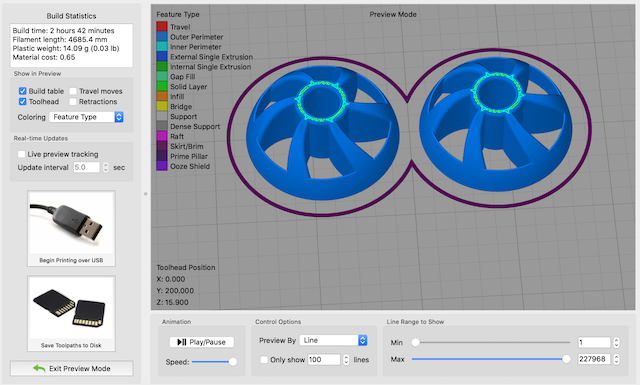
Task: Click the Only show lines stepper
Action: tap(346, 359)
